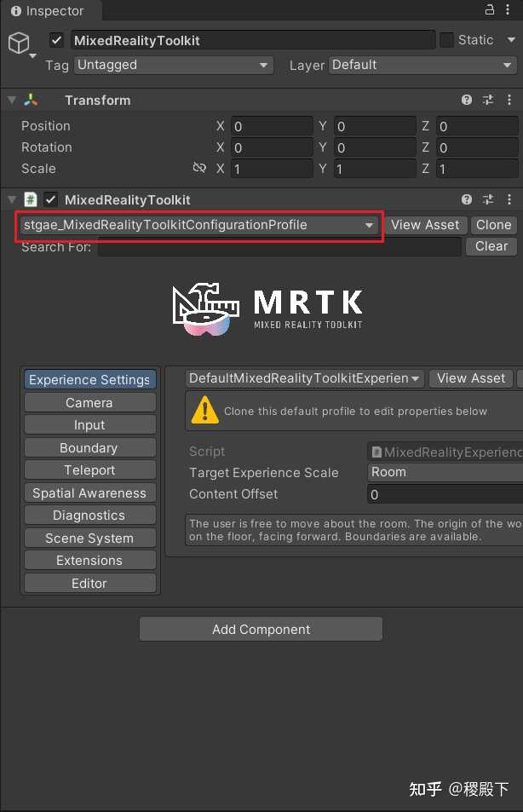Switch to the Spatial Awareness tab
523x812 pixels.
(x=89, y=493)
